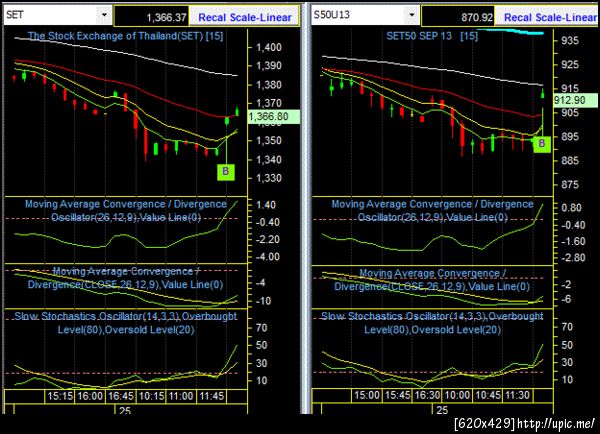The width and height of the screenshot is (600, 434).
Task: Click the 11:45 time label on SET axis
Action: pyautogui.click(x=212, y=396)
